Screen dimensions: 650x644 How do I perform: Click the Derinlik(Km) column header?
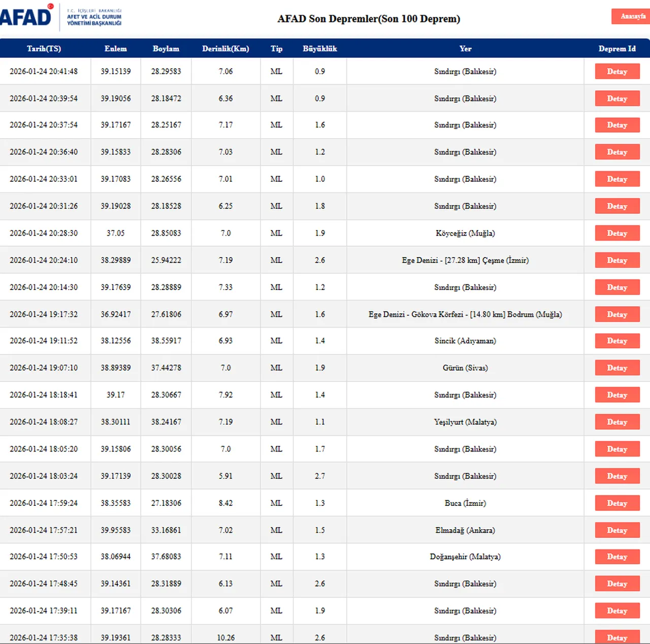click(x=225, y=49)
